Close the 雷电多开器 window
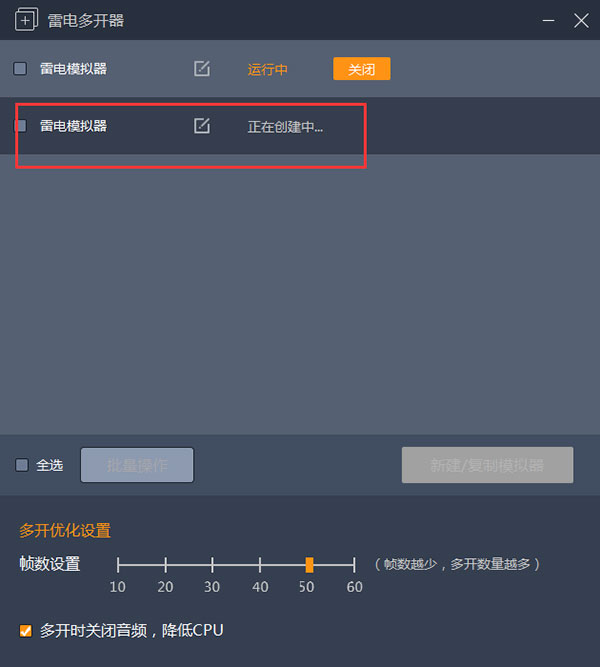This screenshot has width=600, height=667. pyautogui.click(x=581, y=20)
